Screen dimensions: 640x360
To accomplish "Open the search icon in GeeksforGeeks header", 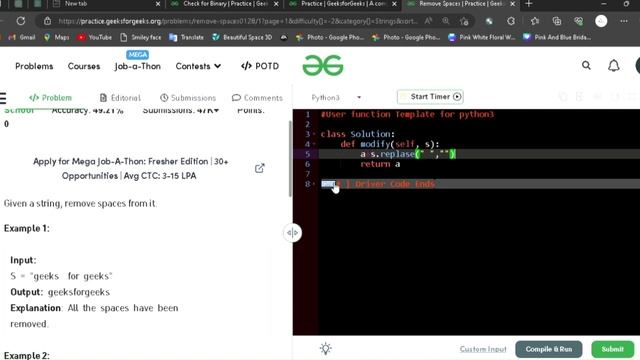I will (x=586, y=65).
